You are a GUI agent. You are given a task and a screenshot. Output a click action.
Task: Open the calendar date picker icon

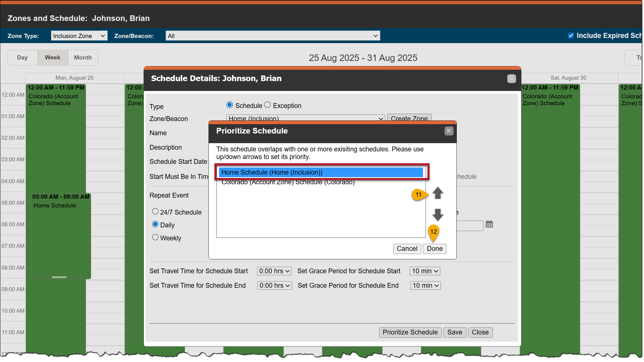pyautogui.click(x=489, y=224)
